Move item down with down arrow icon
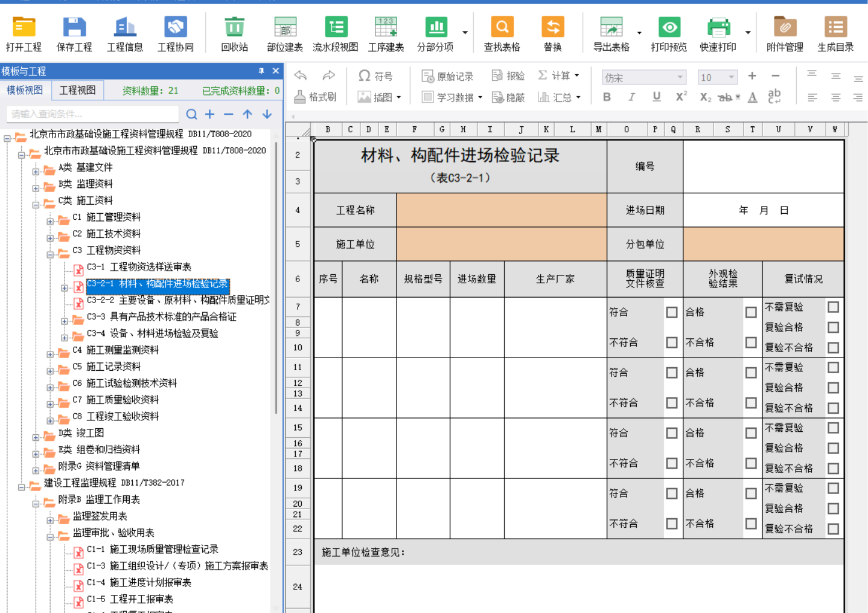This screenshot has width=868, height=613. pyautogui.click(x=267, y=114)
